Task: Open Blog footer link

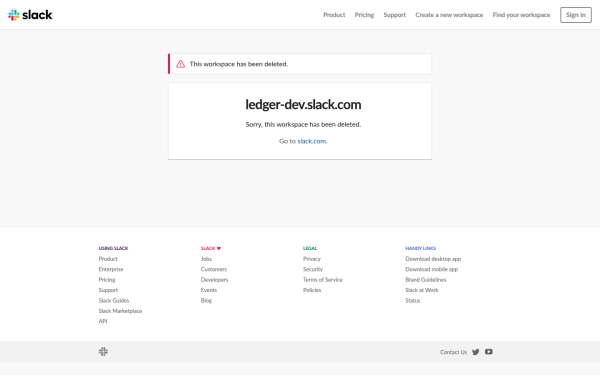Action: coord(206,300)
